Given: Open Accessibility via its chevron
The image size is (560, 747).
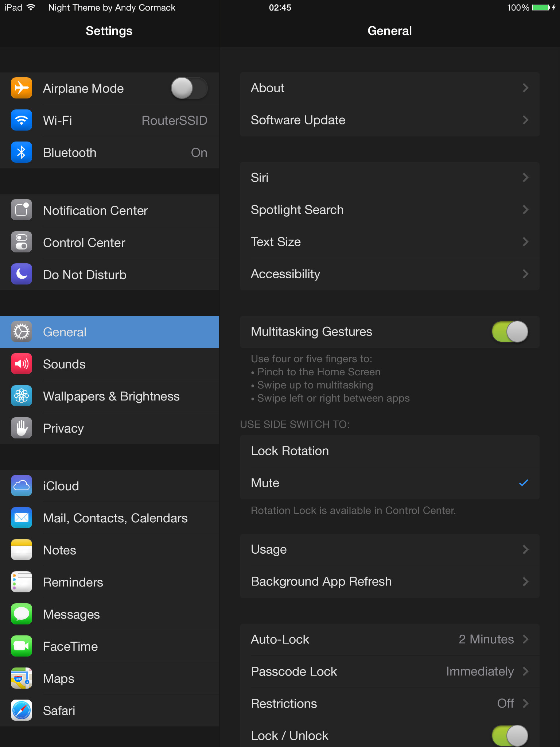Looking at the screenshot, I should click(525, 274).
